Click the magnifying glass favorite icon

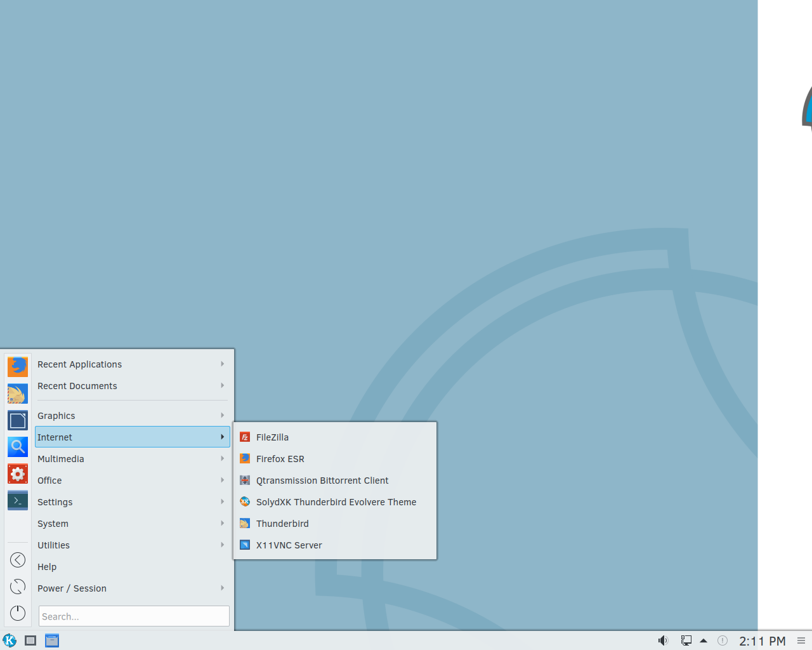tap(18, 447)
